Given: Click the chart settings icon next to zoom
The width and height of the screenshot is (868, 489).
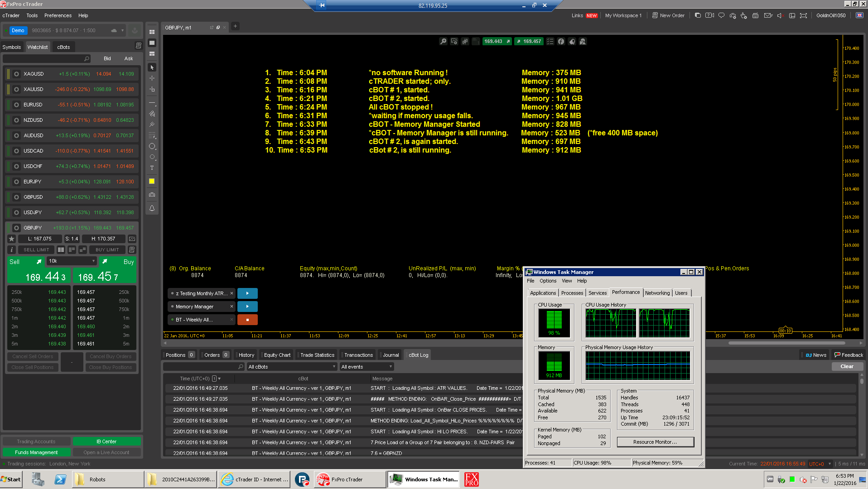Looking at the screenshot, I should 454,41.
